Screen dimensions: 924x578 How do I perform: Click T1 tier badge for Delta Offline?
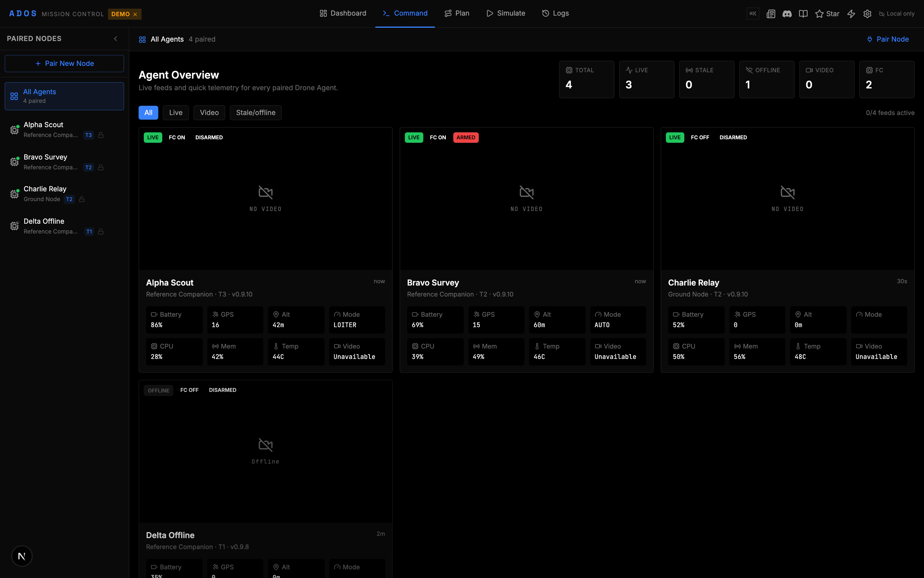89,232
